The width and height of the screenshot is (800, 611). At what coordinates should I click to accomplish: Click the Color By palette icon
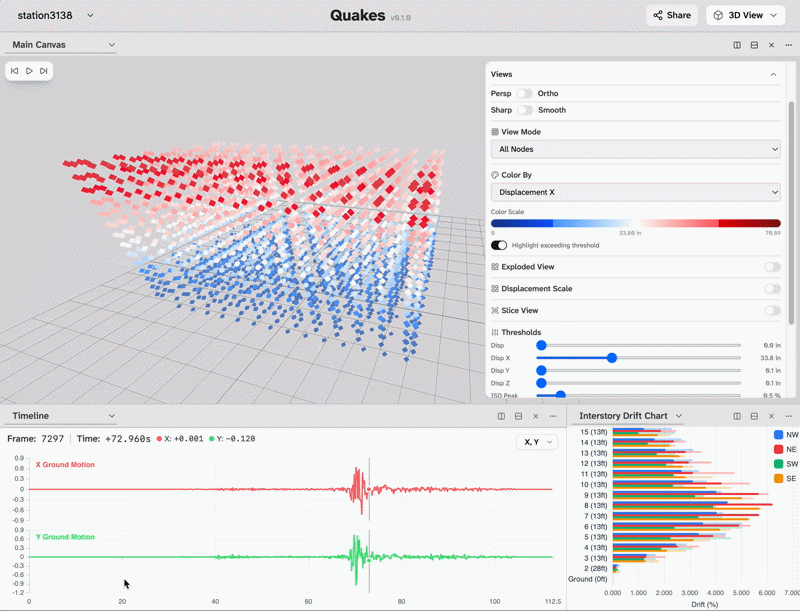click(x=493, y=174)
